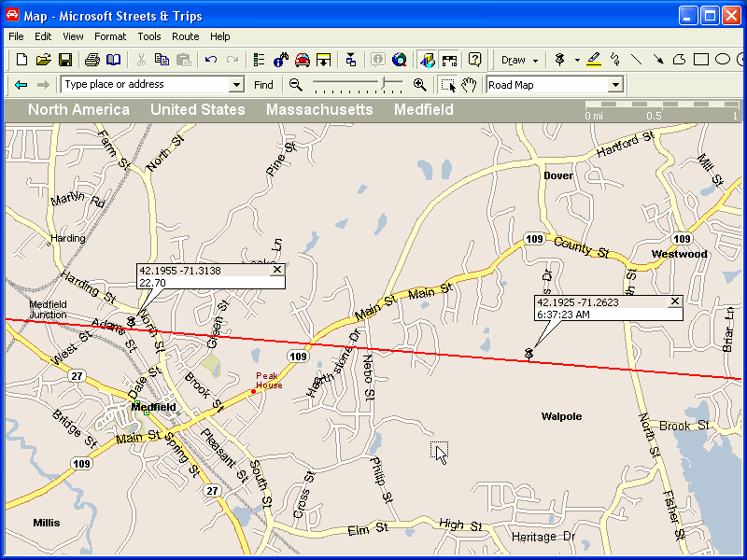Jump to Massachusetts in location bar
Image resolution: width=747 pixels, height=560 pixels.
point(319,109)
